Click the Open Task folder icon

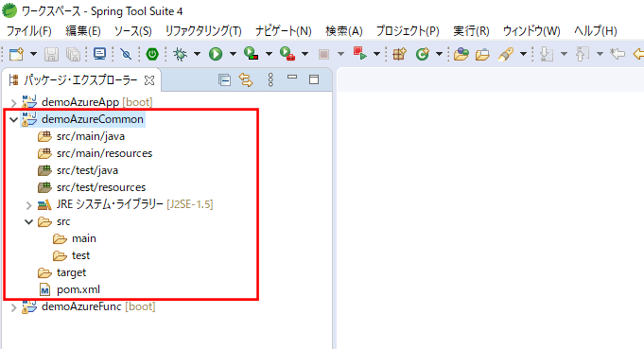click(x=482, y=54)
